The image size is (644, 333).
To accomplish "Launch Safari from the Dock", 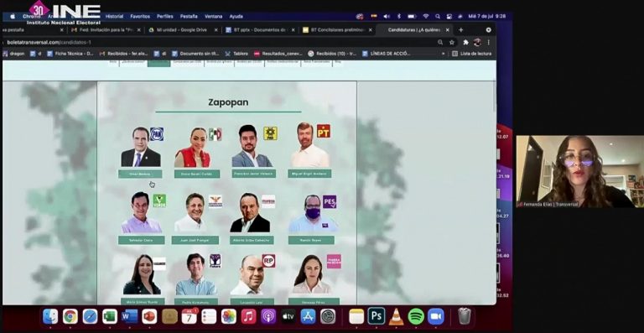I will (x=90, y=316).
